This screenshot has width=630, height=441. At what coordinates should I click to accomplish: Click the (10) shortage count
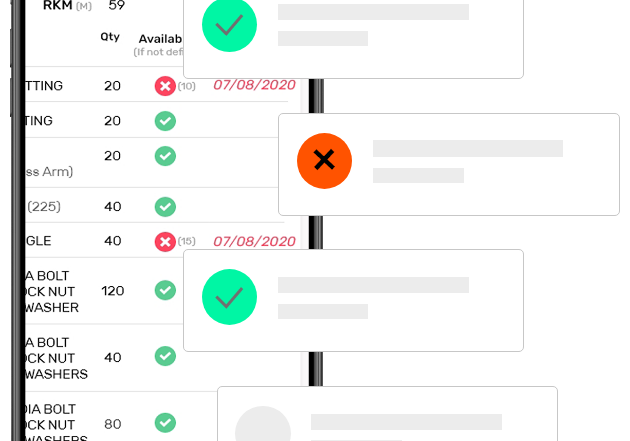coord(186,86)
